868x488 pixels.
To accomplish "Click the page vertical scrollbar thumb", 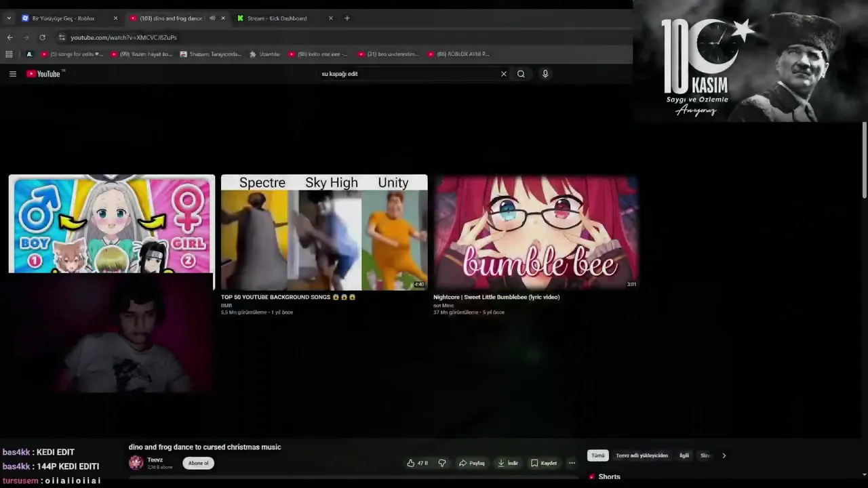I will [x=865, y=161].
